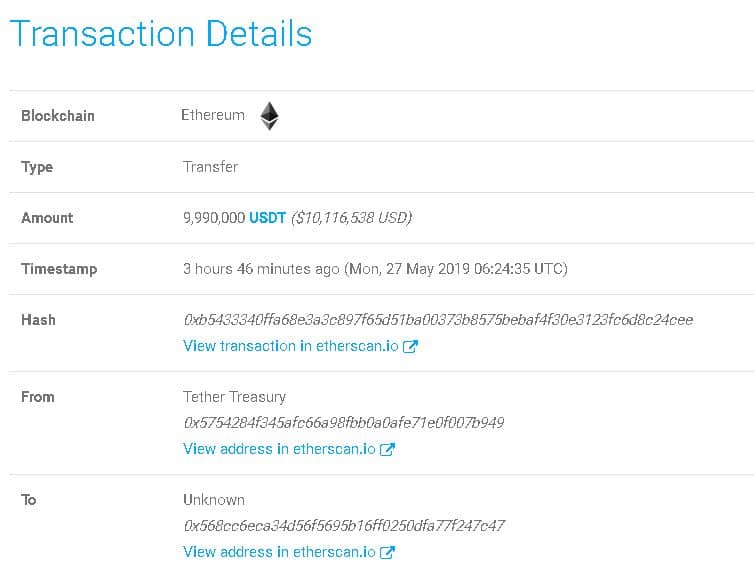The image size is (754, 584).
Task: Click the Tether Treasury sender address
Action: pyautogui.click(x=343, y=423)
